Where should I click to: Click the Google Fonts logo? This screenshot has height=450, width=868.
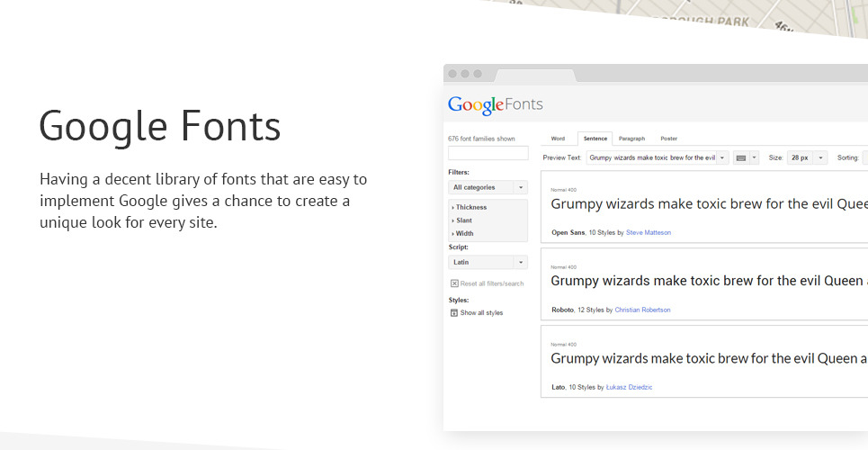(496, 104)
